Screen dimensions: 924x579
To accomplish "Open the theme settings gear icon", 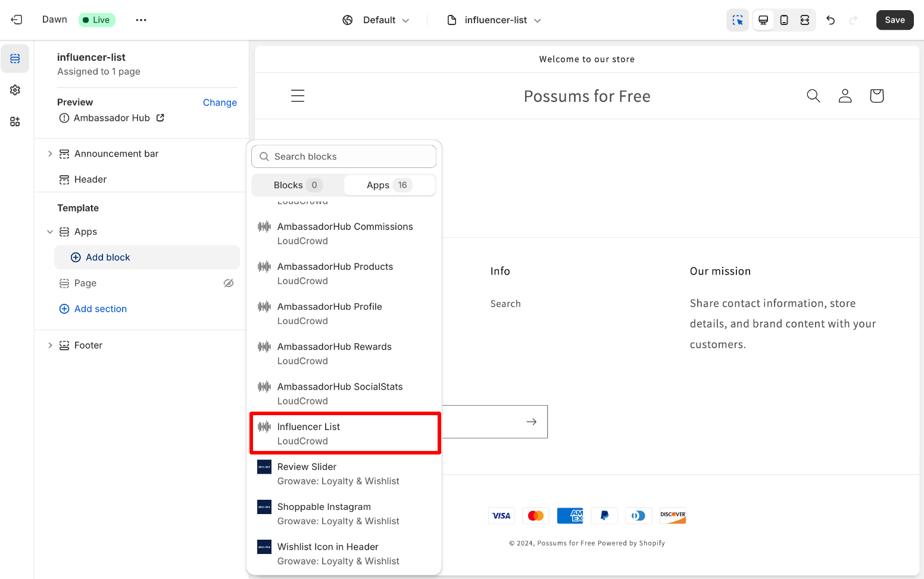I will tap(15, 90).
